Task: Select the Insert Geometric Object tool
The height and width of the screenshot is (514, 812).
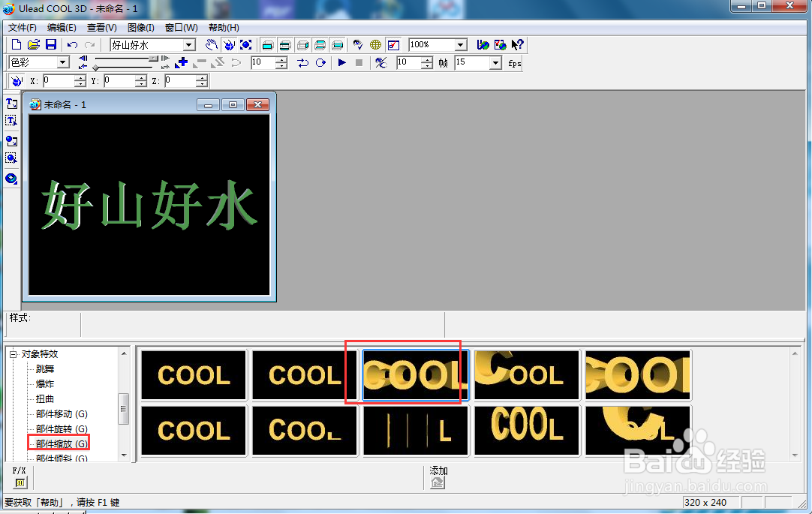Action: [x=11, y=179]
